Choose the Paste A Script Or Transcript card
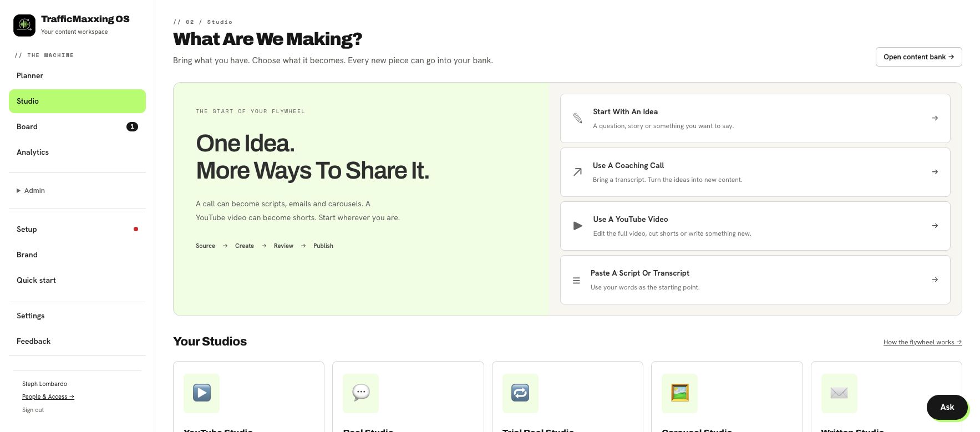Image resolution: width=980 pixels, height=432 pixels. pos(755,279)
